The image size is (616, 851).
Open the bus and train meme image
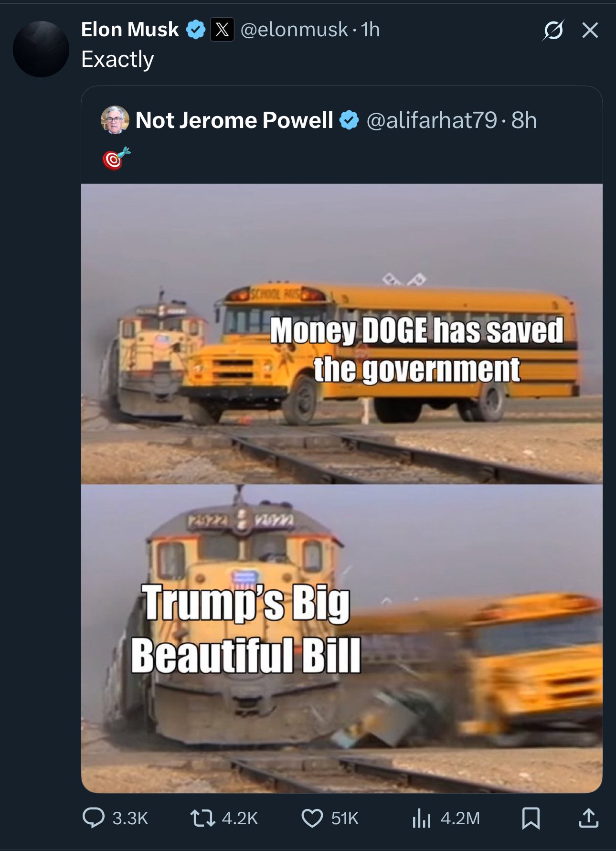[x=342, y=488]
